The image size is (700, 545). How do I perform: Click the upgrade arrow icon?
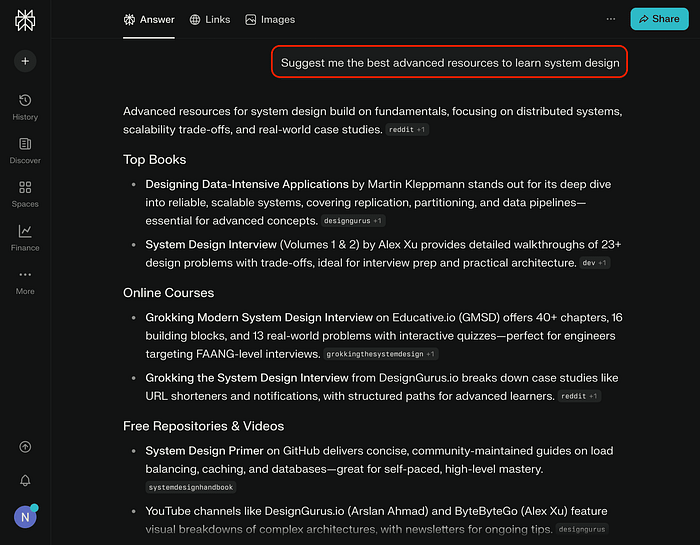point(25,447)
